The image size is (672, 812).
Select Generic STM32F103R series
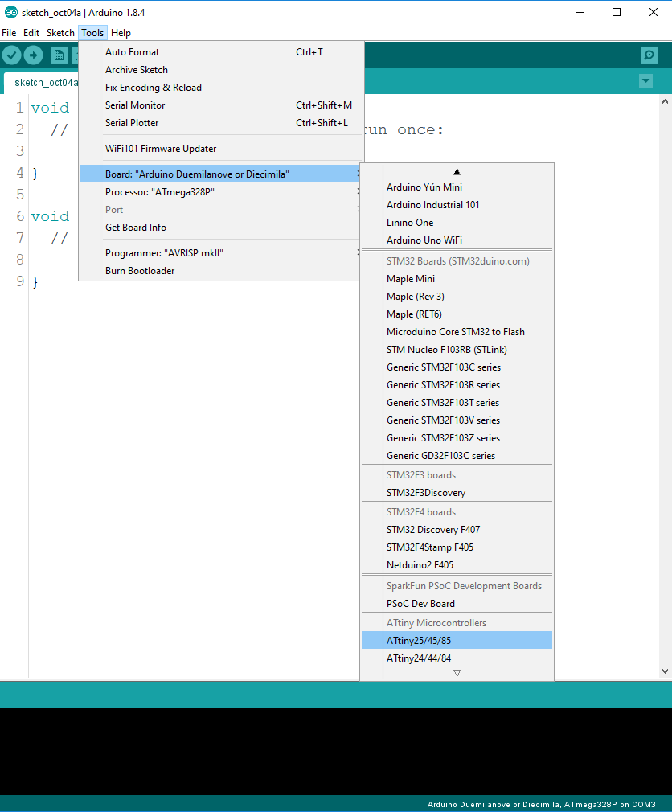pyautogui.click(x=457, y=384)
